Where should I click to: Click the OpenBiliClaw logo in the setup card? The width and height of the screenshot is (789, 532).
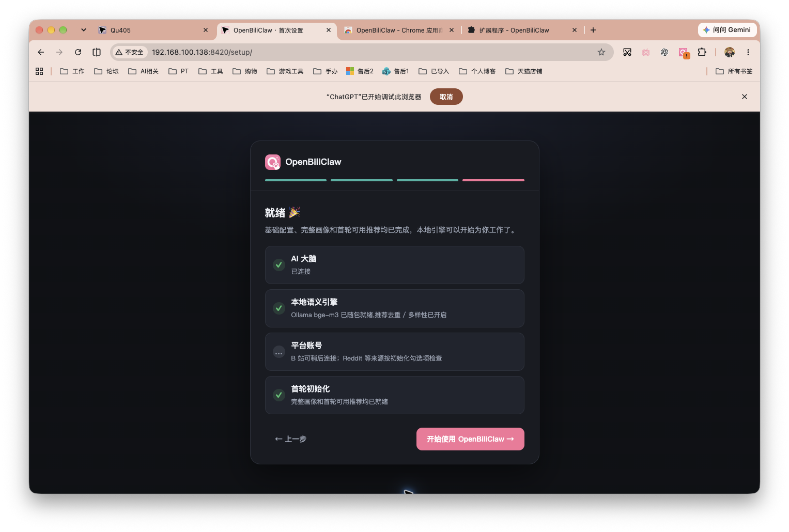click(273, 162)
